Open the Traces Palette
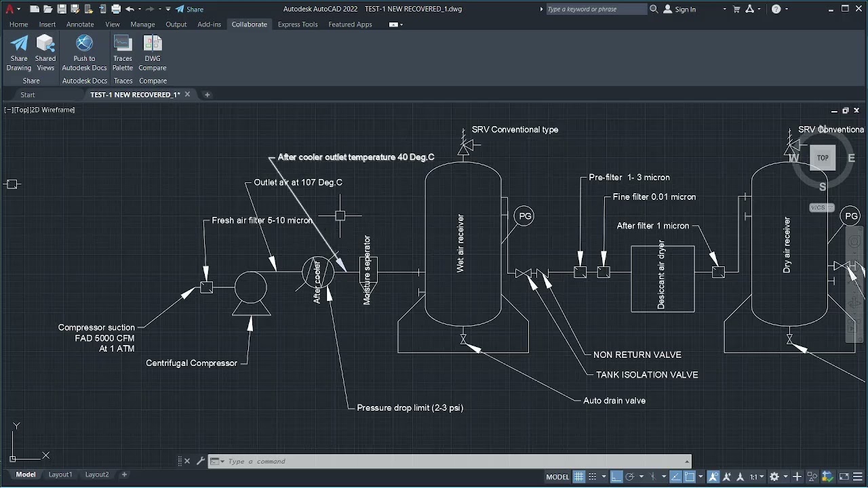 [123, 53]
